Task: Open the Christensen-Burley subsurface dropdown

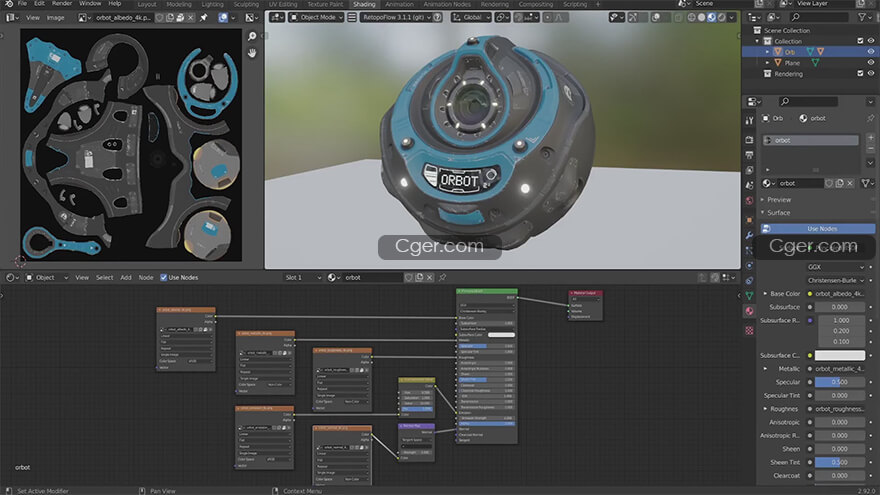Action: coord(836,280)
